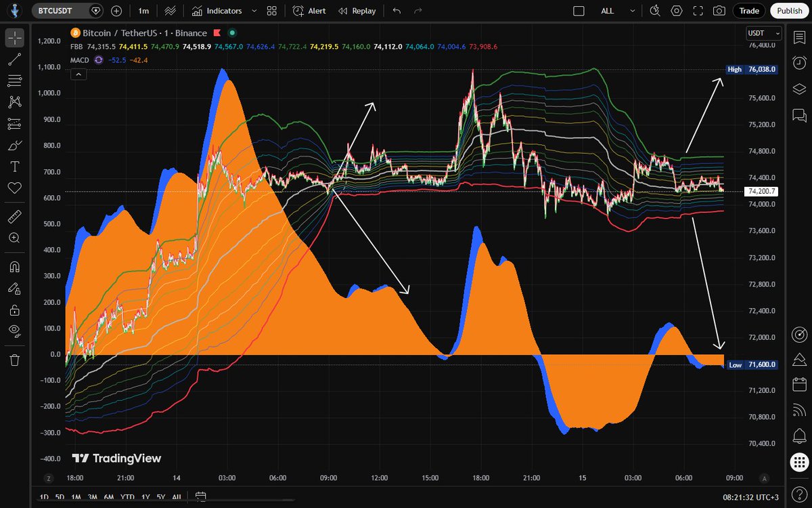Open the notifications bell in right sidebar
This screenshot has height=508, width=812.
pos(798,435)
